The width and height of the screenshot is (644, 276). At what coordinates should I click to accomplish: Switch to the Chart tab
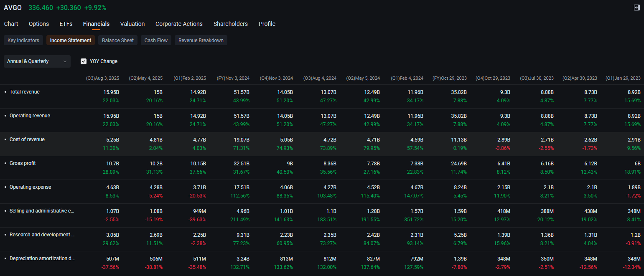11,24
